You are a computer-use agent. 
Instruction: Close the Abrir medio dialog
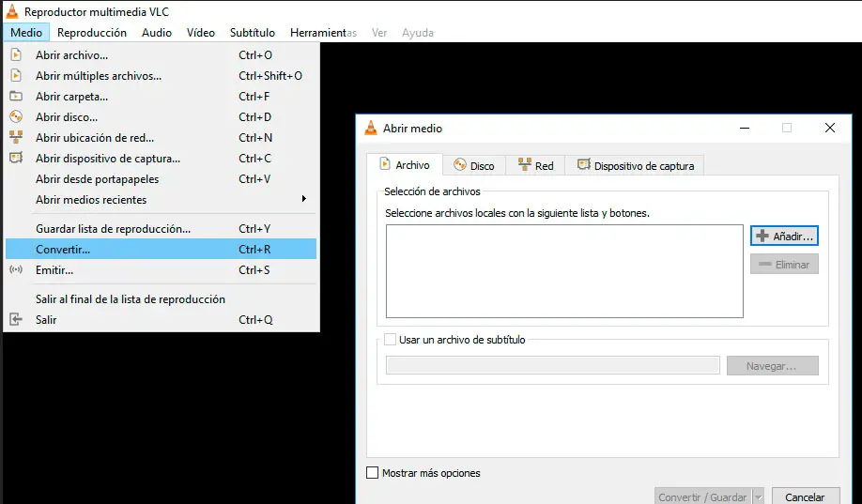point(829,128)
